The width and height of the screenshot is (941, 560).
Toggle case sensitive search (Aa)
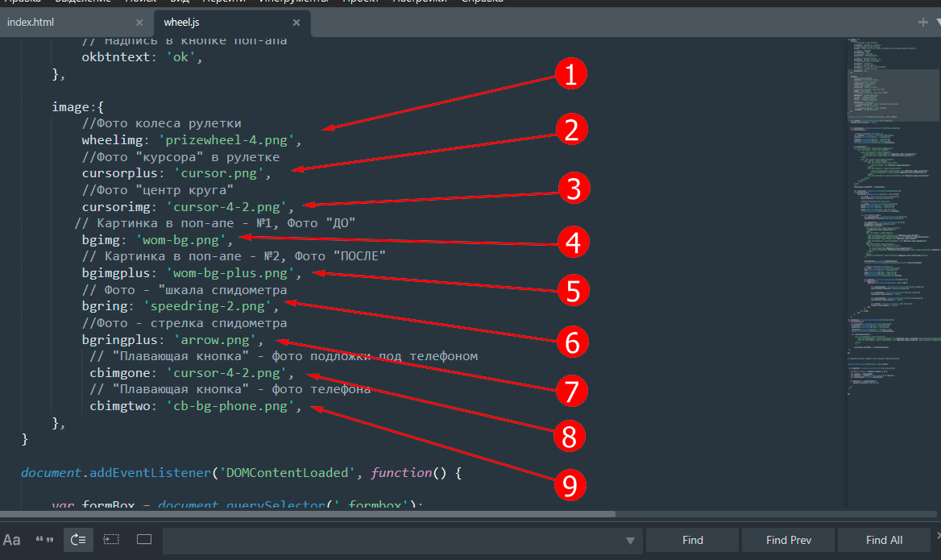pyautogui.click(x=12, y=540)
